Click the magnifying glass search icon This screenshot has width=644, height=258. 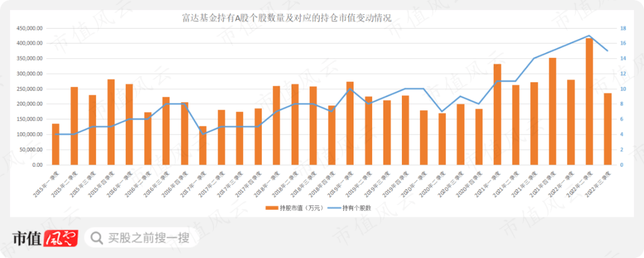[x=97, y=238]
